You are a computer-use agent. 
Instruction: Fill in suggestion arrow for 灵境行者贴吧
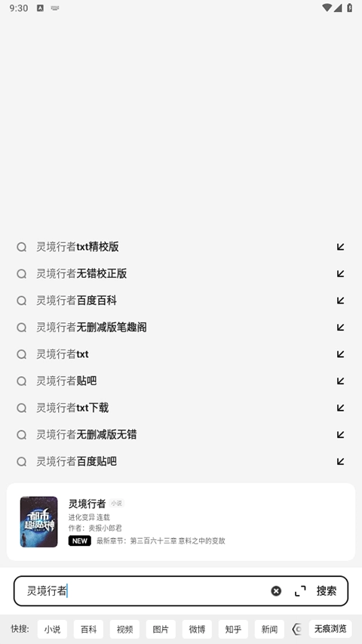point(340,381)
